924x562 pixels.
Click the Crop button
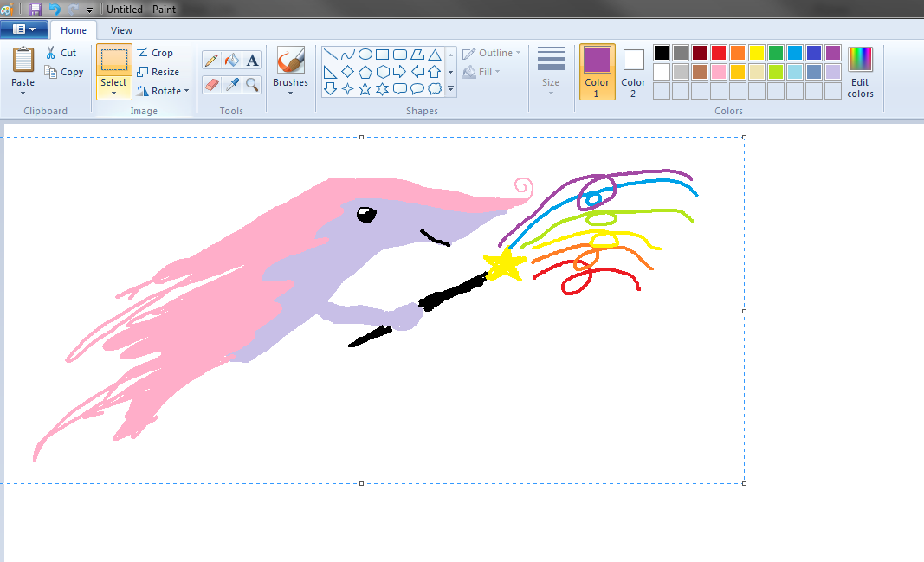[155, 53]
